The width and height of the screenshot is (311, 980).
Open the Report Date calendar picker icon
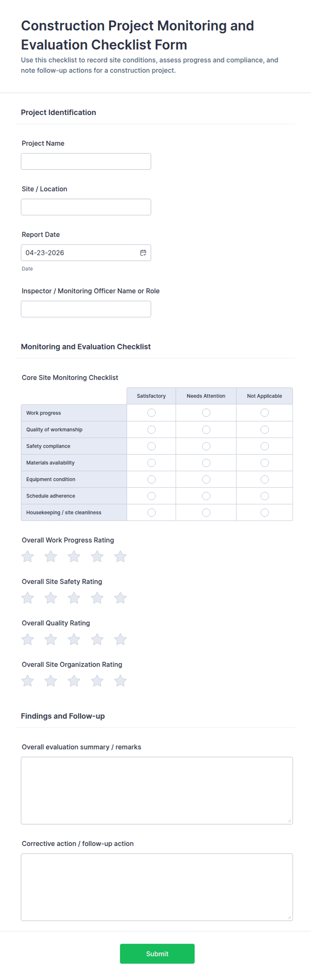click(143, 253)
